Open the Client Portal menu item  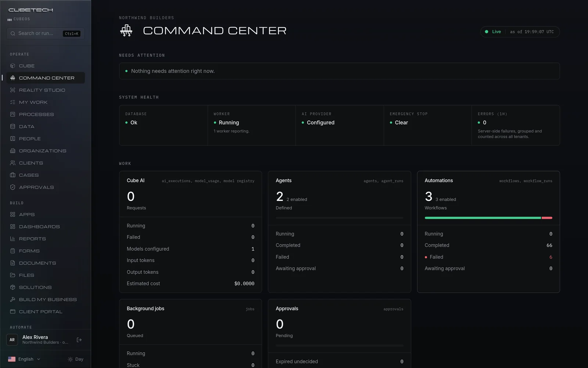tap(46, 312)
